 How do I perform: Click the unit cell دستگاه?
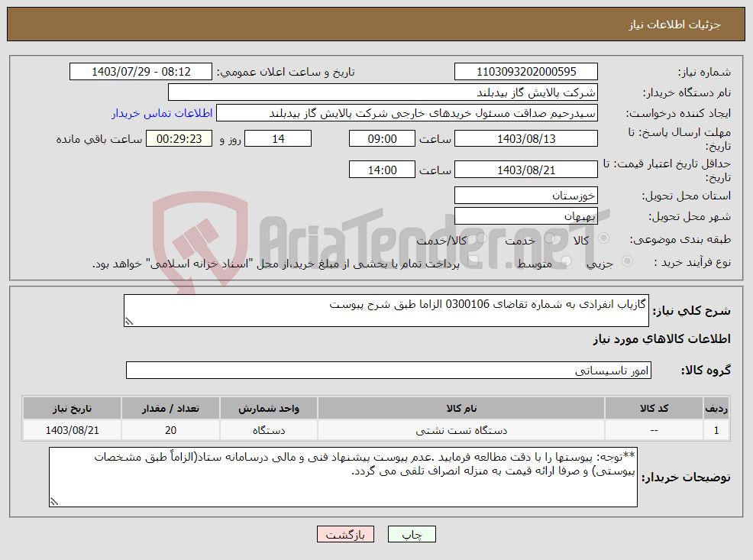point(269,430)
